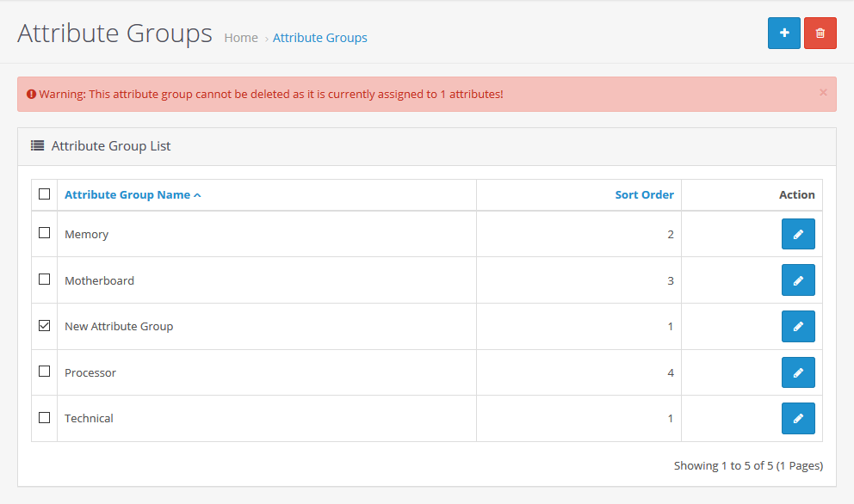Check the Technical row checkbox
The image size is (854, 504).
click(44, 417)
